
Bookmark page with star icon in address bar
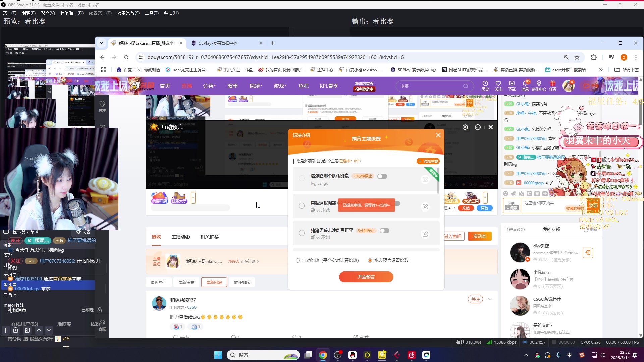pyautogui.click(x=577, y=57)
